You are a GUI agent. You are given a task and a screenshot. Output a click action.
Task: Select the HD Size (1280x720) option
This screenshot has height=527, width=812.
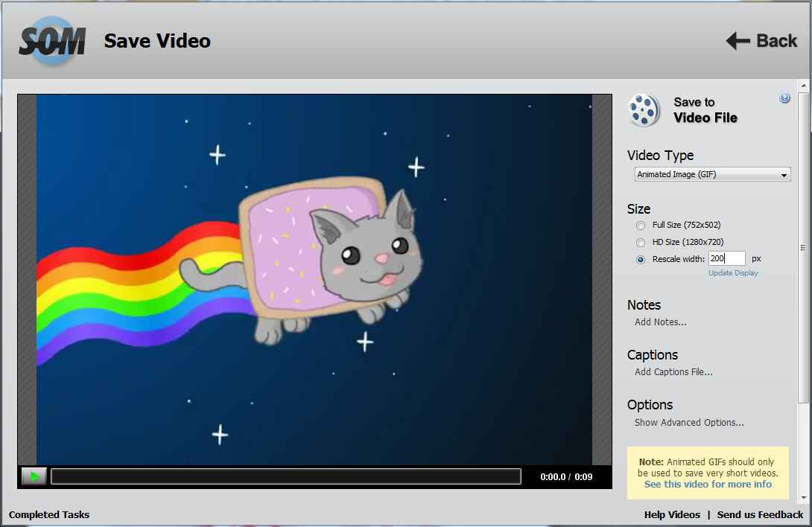click(641, 242)
